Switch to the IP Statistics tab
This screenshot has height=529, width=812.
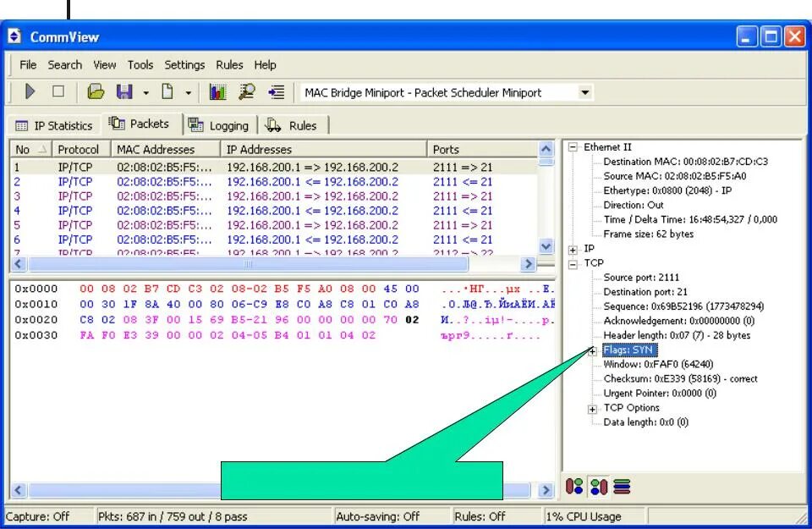[x=54, y=125]
